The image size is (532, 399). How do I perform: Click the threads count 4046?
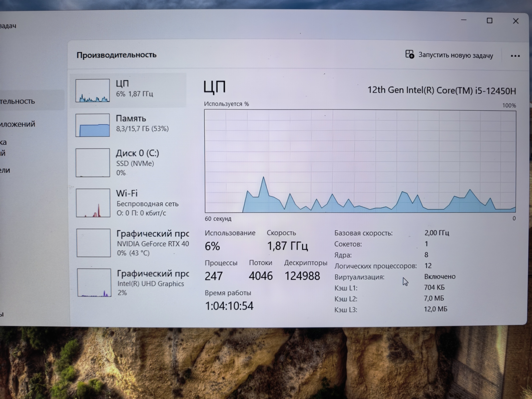coord(261,276)
